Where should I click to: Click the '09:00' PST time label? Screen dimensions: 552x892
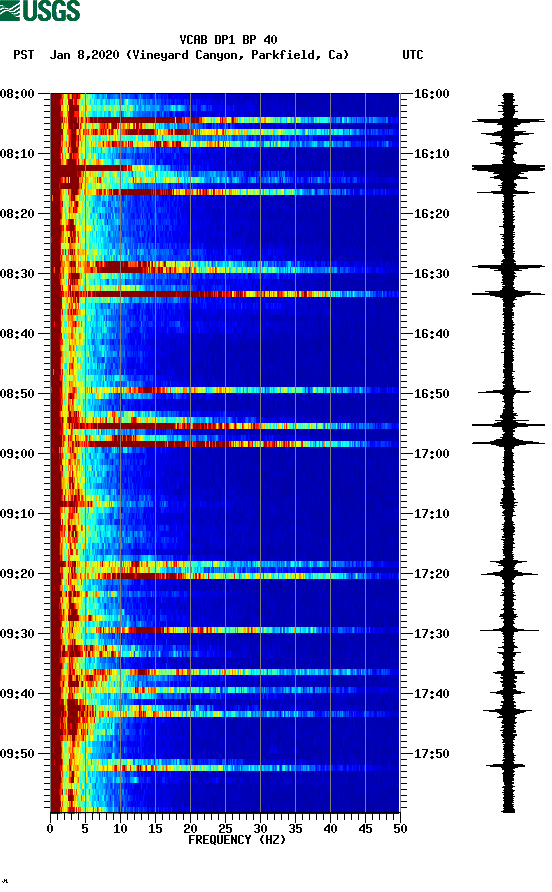point(17,454)
